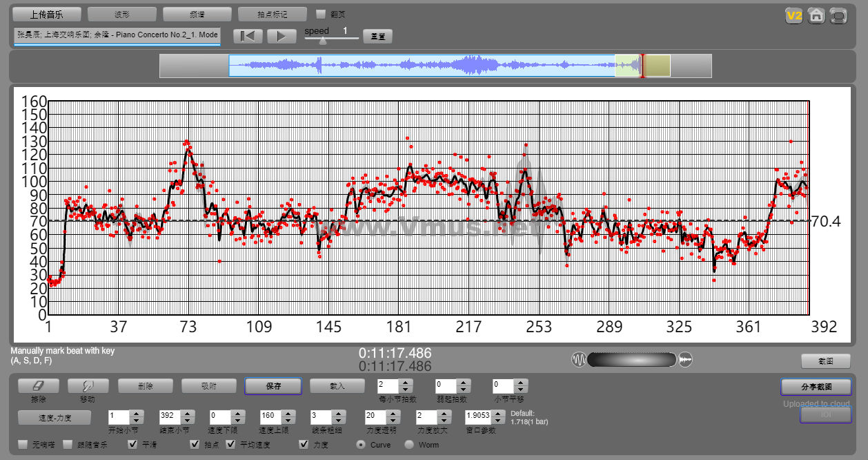The height and width of the screenshot is (460, 868).
Task: Uncheck the 平滑 smoothing checkbox
Action: pos(134,445)
